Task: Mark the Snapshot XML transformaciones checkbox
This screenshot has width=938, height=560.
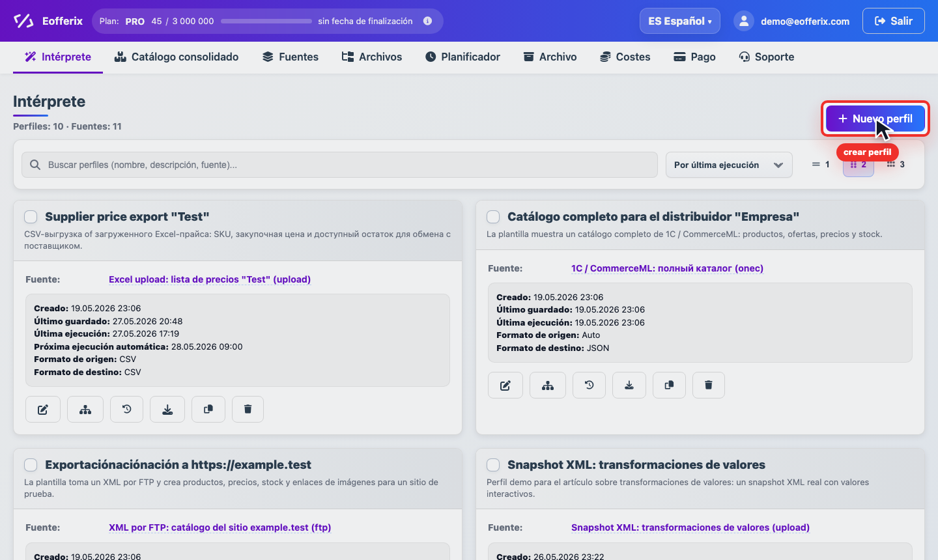Action: [x=493, y=465]
